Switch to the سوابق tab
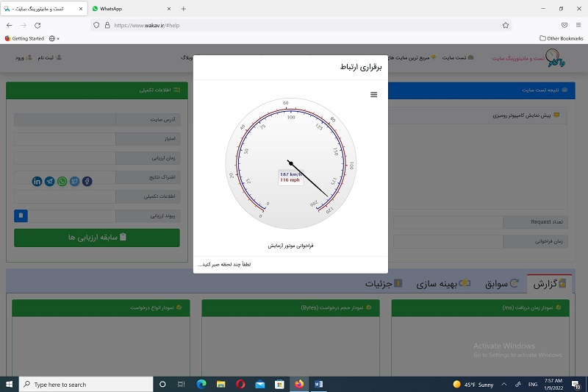Screen dimensions: 588x392 [504, 283]
